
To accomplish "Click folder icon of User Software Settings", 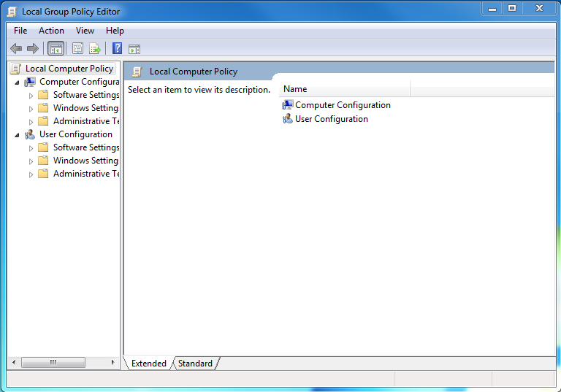I will pos(43,147).
